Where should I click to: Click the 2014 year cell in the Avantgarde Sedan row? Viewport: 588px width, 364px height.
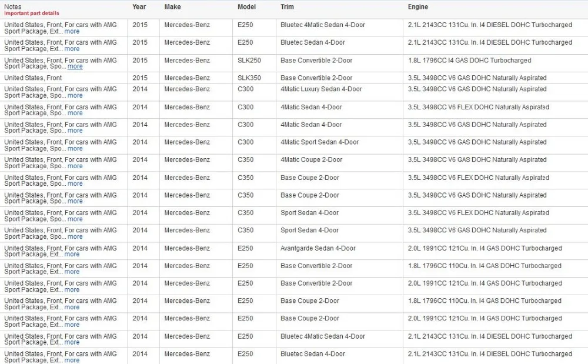coord(140,248)
